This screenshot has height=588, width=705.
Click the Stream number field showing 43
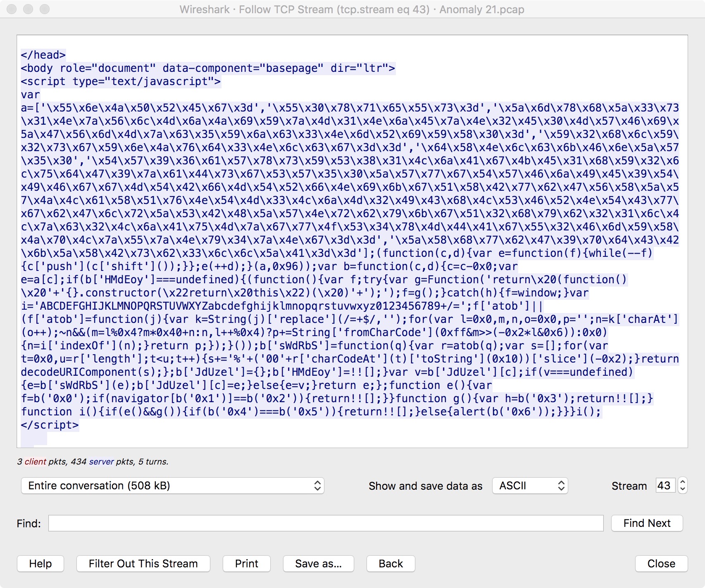click(665, 486)
